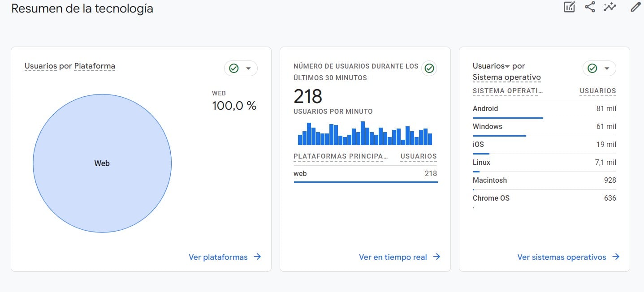Select the Web slice of the pie chart
The width and height of the screenshot is (644, 292).
point(102,163)
